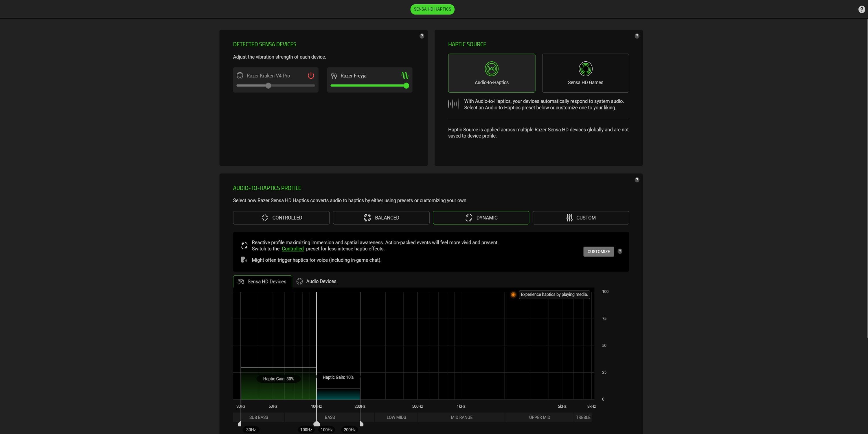
Task: Click the top-right main help icon
Action: coord(861,10)
